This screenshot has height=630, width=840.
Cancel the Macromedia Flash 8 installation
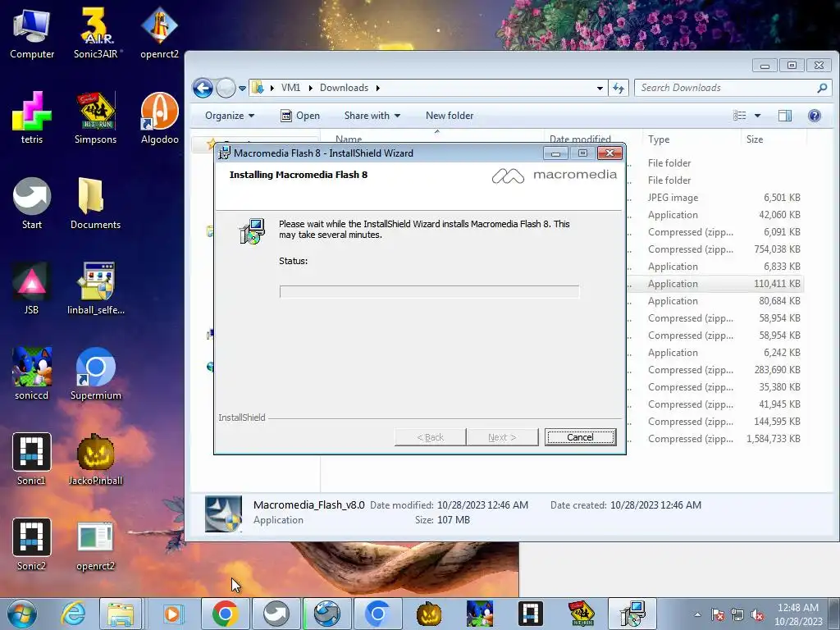[580, 437]
